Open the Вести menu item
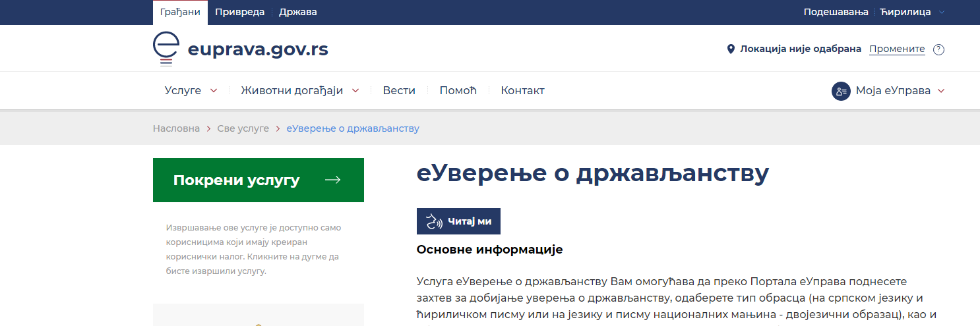 (x=399, y=91)
